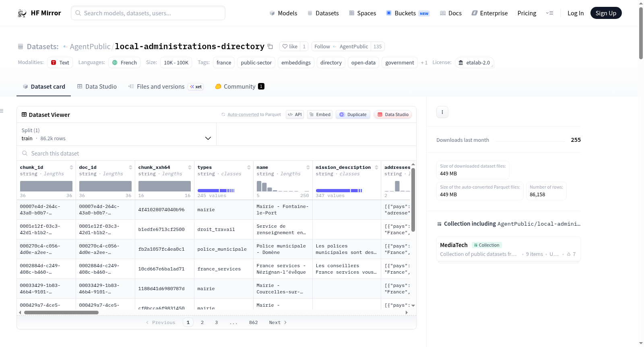Open Docs in navigation
The image size is (644, 347).
pos(451,13)
